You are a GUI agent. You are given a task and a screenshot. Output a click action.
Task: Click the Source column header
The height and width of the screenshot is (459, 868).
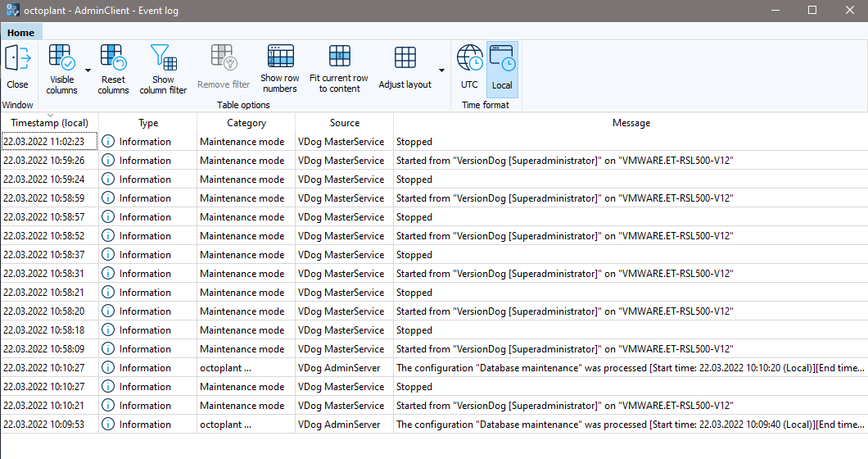click(344, 123)
